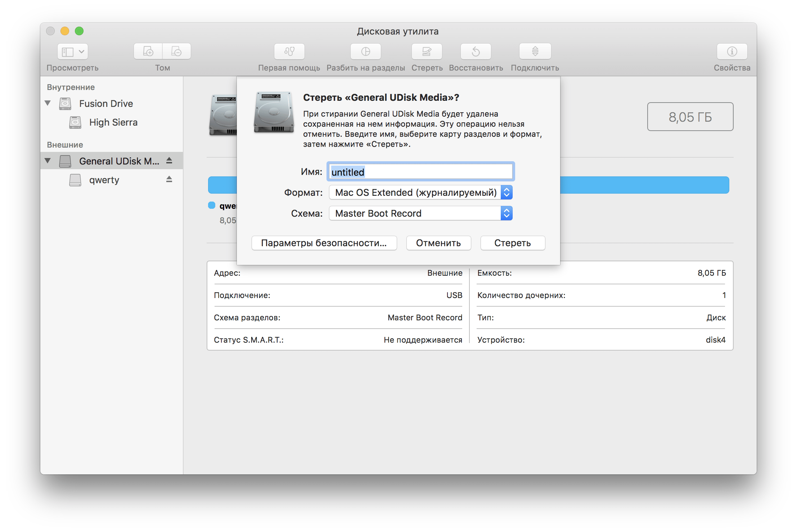Viewport: 797px width, 532px height.
Task: Zoom the window with the green button
Action: click(x=79, y=31)
